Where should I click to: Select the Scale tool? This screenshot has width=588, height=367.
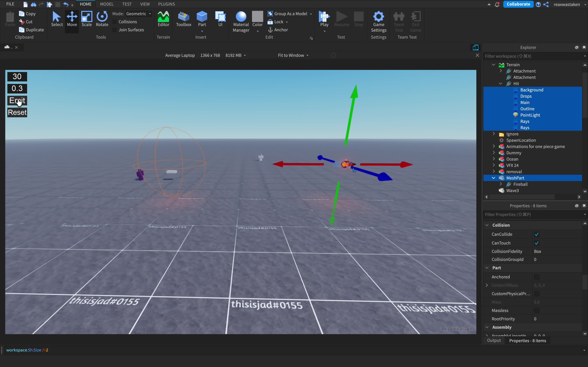click(x=86, y=19)
